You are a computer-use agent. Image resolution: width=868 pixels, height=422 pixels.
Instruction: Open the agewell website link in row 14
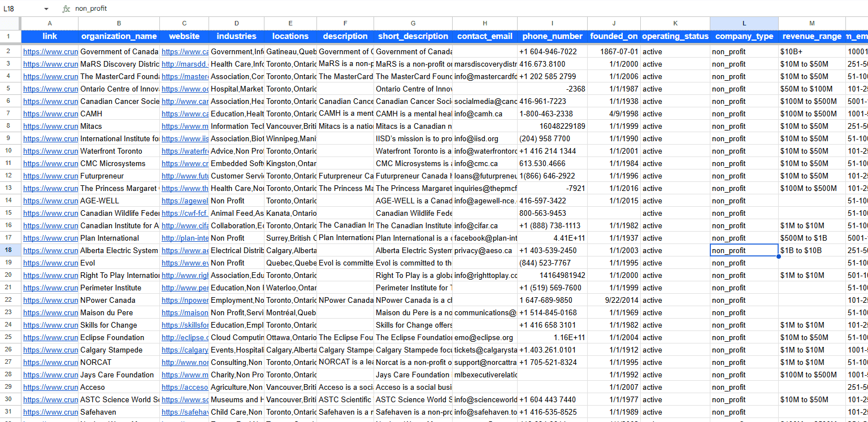pyautogui.click(x=184, y=201)
